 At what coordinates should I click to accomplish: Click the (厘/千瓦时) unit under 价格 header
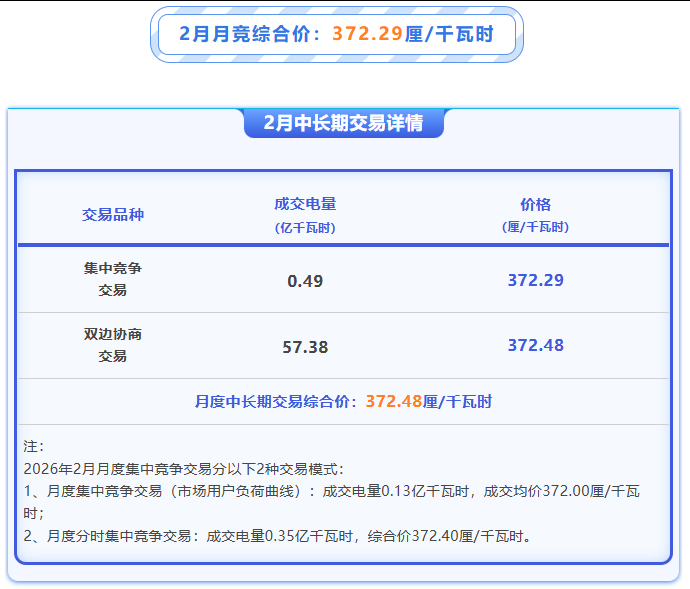535,227
